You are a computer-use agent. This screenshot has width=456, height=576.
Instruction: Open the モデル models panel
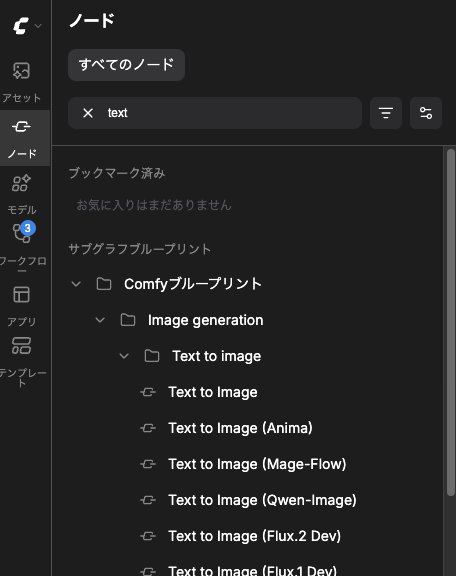click(x=22, y=194)
